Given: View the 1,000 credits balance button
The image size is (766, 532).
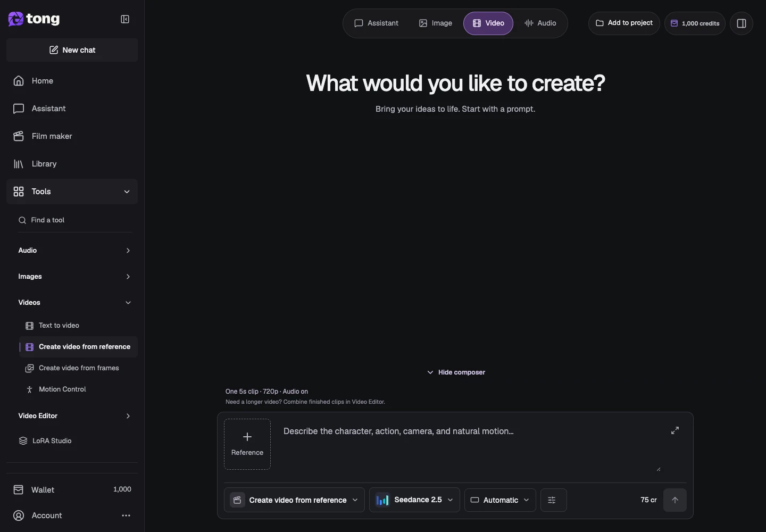Looking at the screenshot, I should tap(695, 23).
